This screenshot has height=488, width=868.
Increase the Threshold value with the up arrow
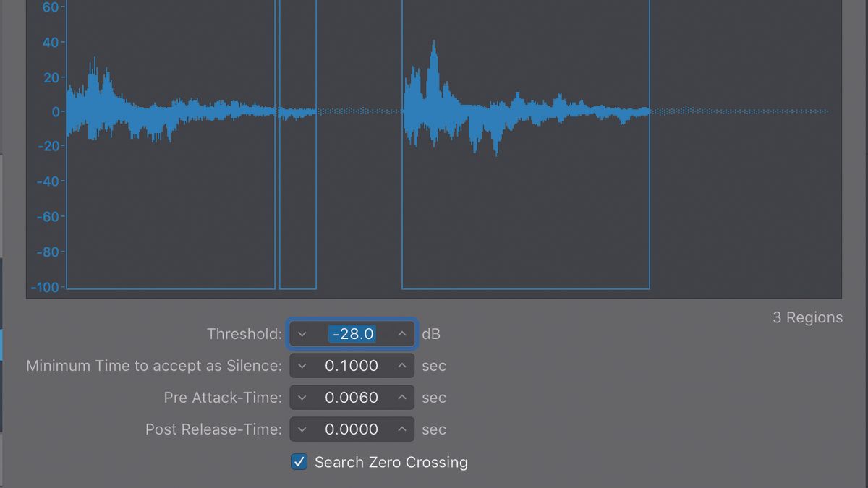[x=401, y=334]
